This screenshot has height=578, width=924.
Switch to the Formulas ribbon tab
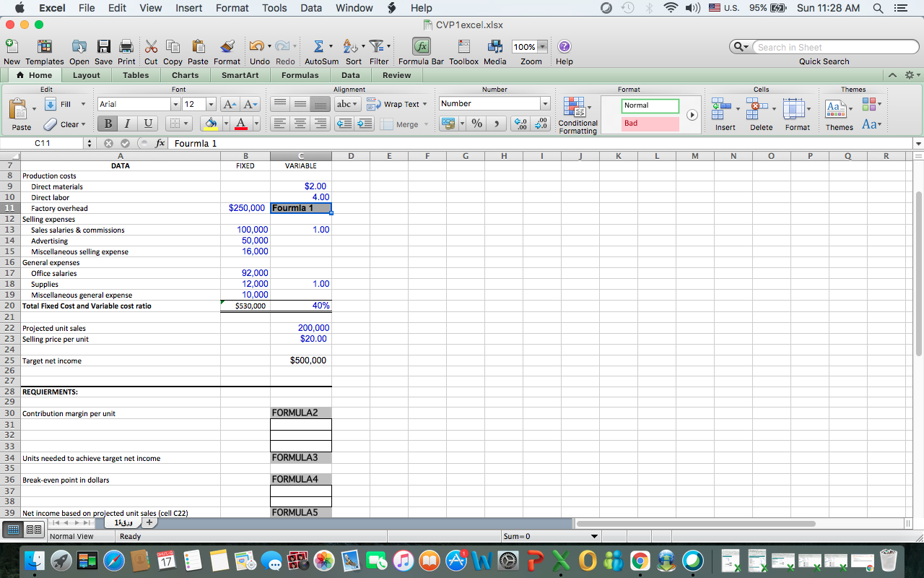(x=300, y=75)
